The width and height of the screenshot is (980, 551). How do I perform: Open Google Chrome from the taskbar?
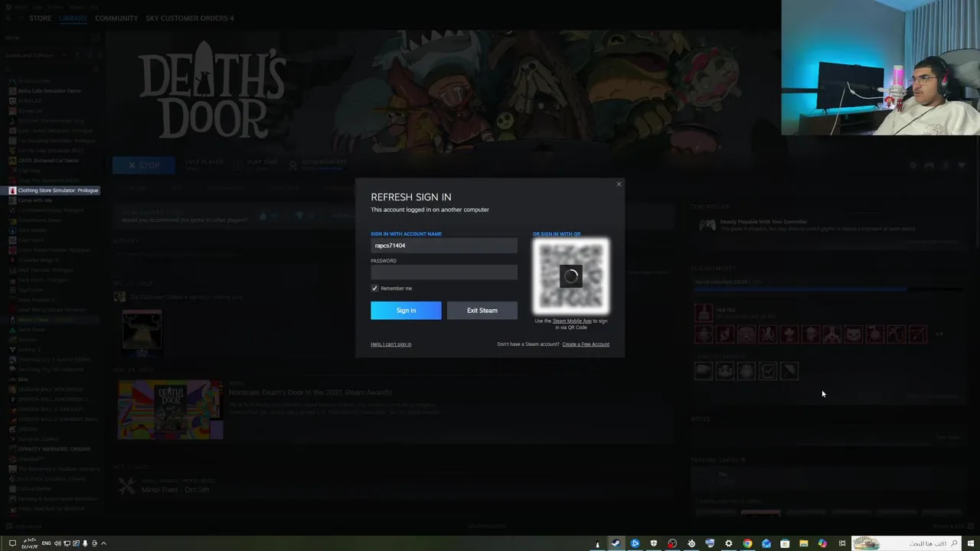tap(747, 543)
